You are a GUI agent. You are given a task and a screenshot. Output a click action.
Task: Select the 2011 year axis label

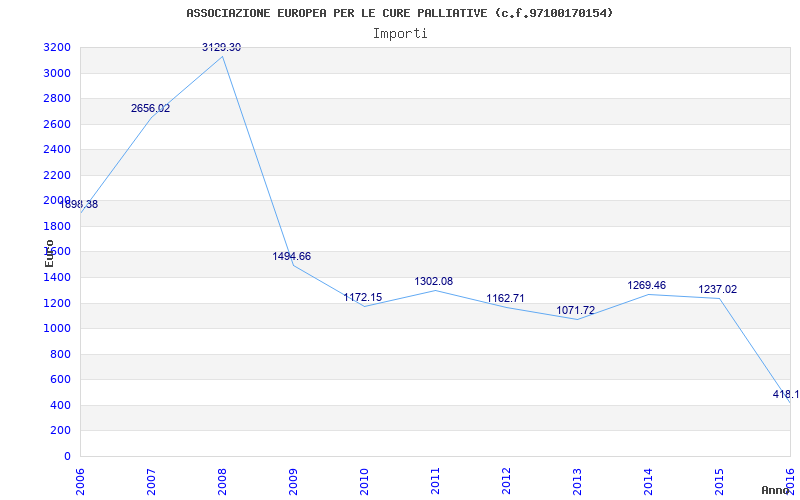(x=435, y=481)
